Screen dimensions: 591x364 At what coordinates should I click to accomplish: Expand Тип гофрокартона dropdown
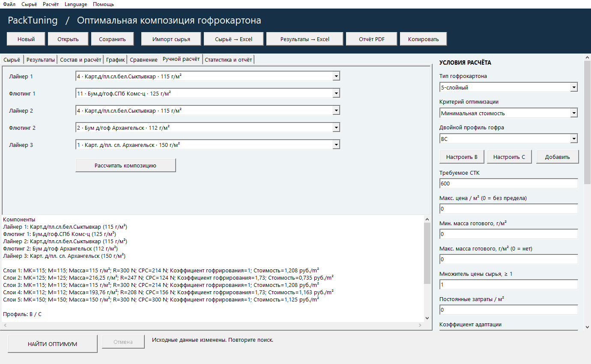pos(508,87)
